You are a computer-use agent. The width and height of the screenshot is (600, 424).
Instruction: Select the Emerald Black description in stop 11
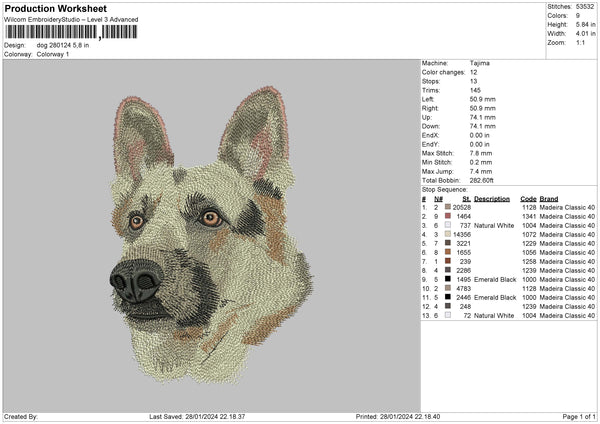[495, 297]
